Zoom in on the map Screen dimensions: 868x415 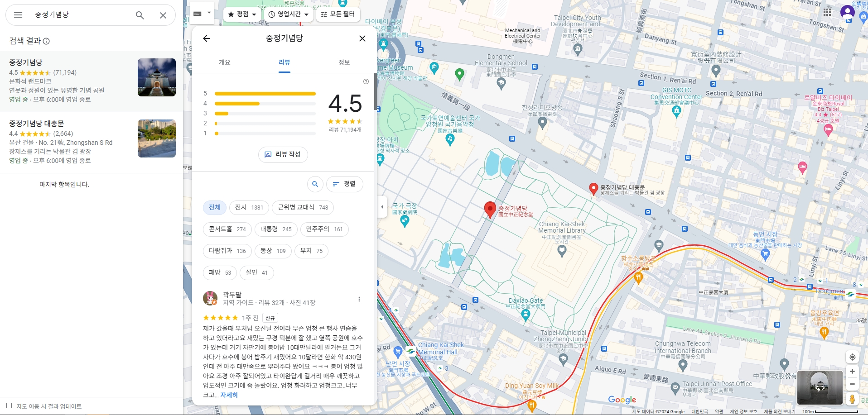[x=852, y=372]
